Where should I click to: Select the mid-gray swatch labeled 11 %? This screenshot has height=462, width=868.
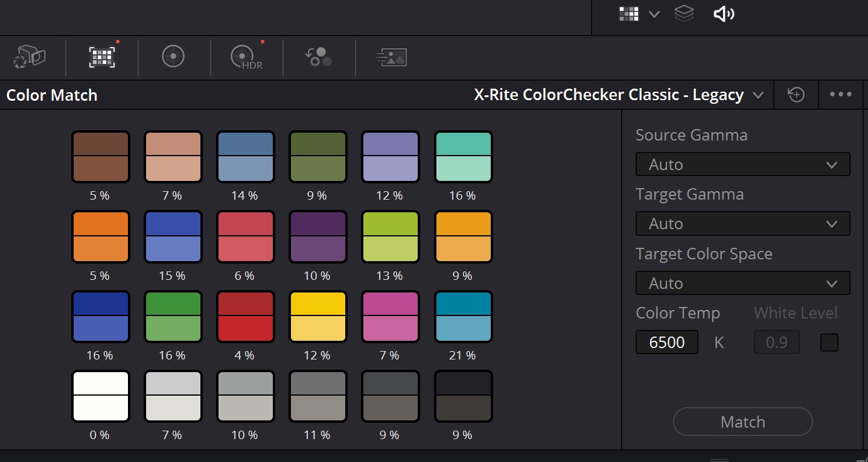pyautogui.click(x=318, y=396)
